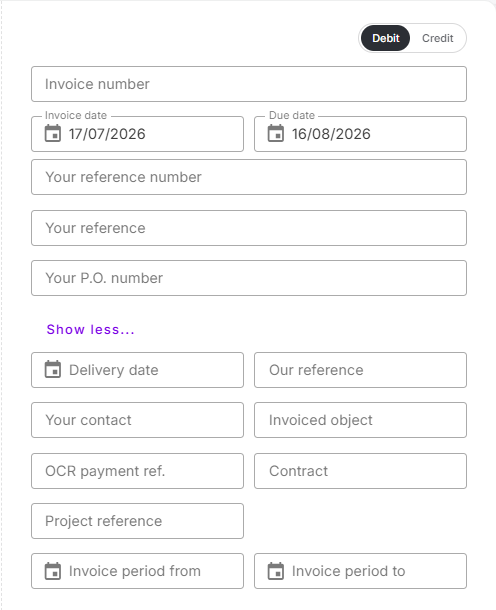Click the Your reference number field
Viewport: 496px width, 610px height.
coord(249,177)
